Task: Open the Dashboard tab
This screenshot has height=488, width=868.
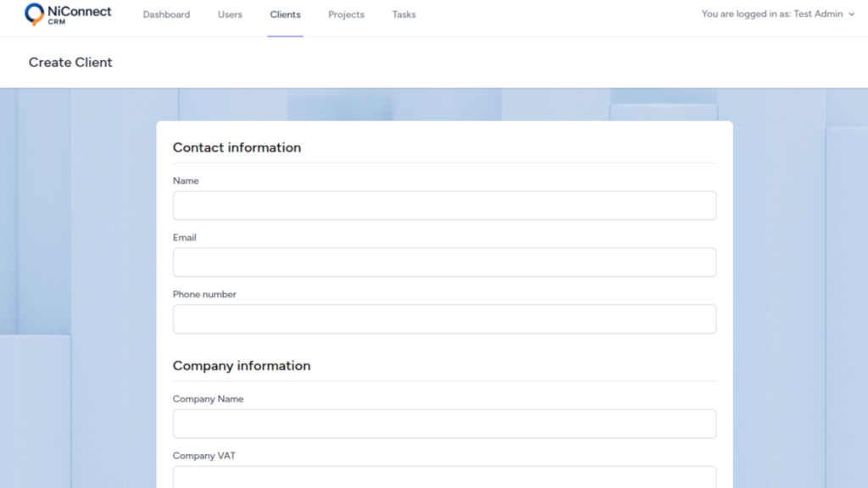Action: (166, 14)
